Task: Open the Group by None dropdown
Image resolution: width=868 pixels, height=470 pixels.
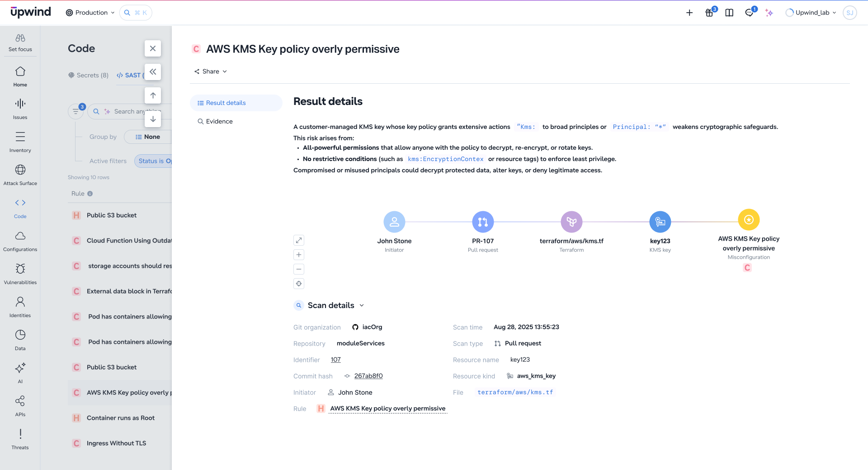Action: [x=147, y=137]
